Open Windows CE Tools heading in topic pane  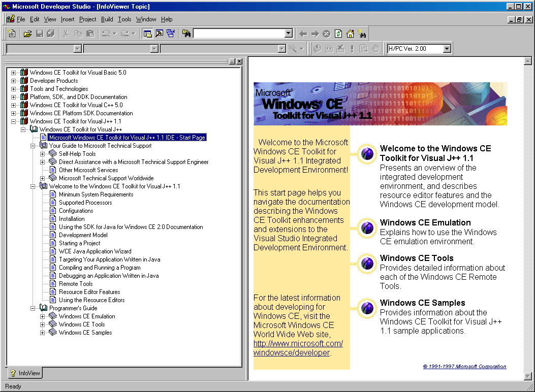pyautogui.click(x=417, y=258)
